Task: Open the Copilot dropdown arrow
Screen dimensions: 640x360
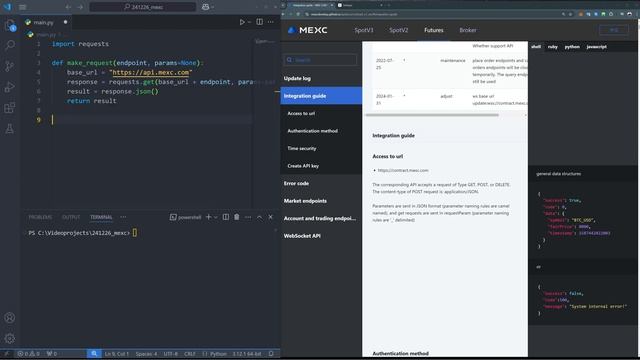Action: coord(213,7)
